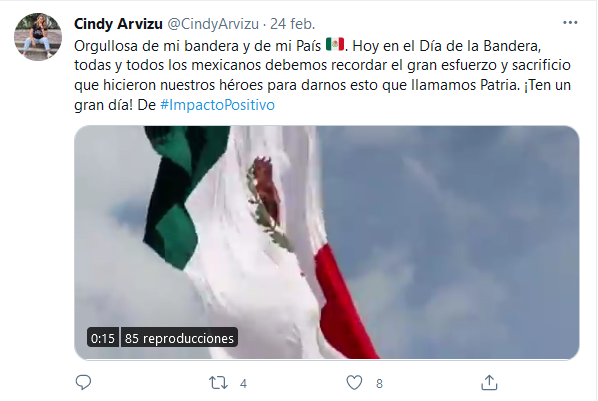The image size is (598, 401).
Task: Click the like count of 8
Action: point(379,383)
